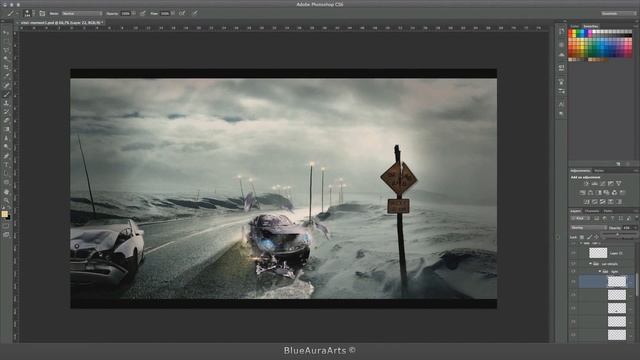Switch to the Swatches tab
Image resolution: width=640 pixels, height=360 pixels.
coord(591,26)
